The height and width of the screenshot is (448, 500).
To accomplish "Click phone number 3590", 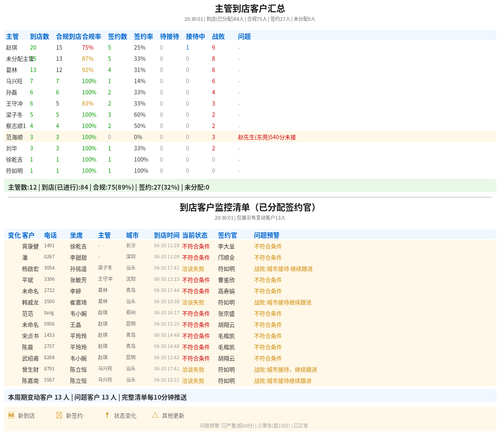I will [49, 301].
